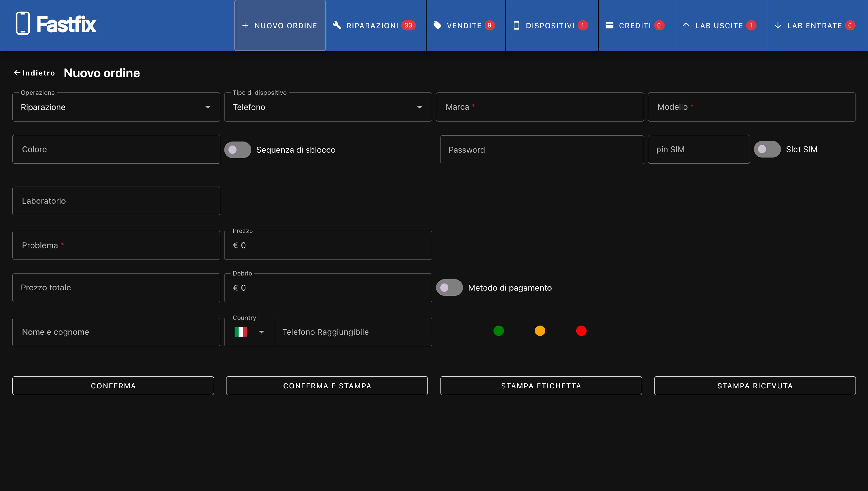This screenshot has height=491, width=868.
Task: Click the Prezzo totale field
Action: click(x=116, y=288)
